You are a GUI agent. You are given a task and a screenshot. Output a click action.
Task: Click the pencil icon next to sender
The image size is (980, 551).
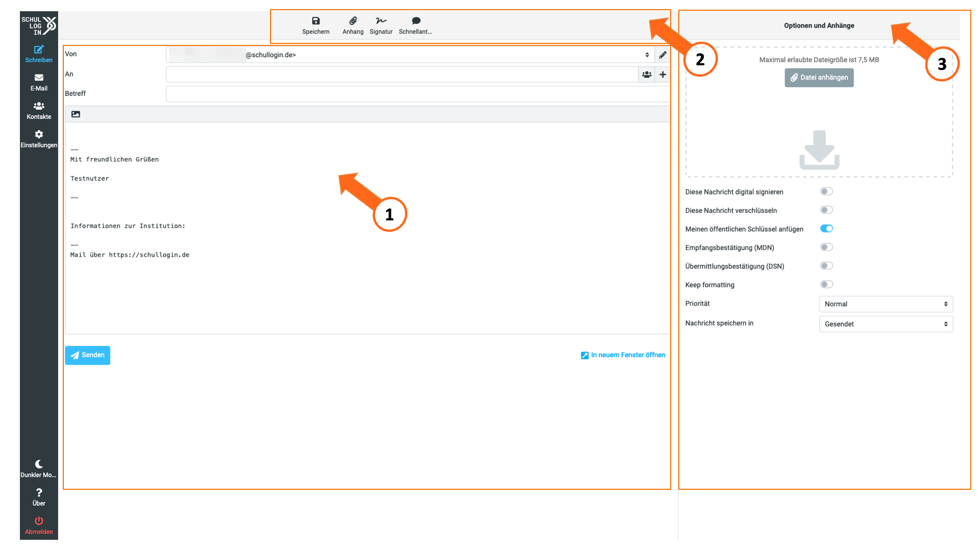tap(663, 55)
